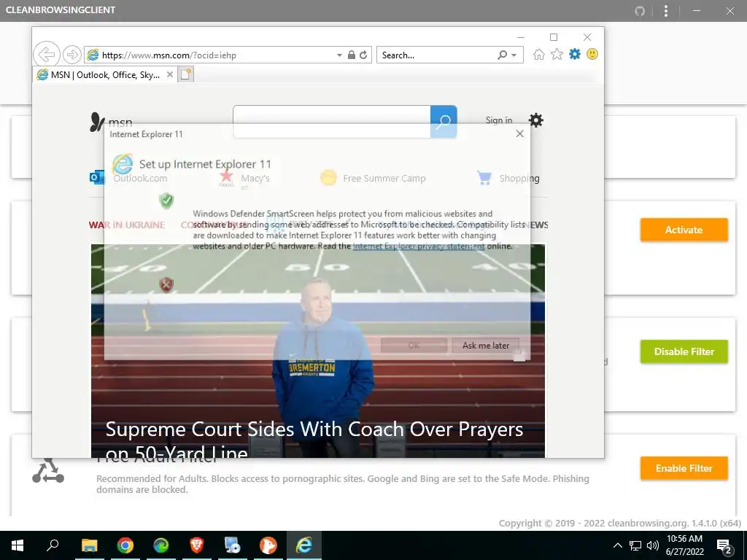Launch DuckDuckGo browser from taskbar

268,545
